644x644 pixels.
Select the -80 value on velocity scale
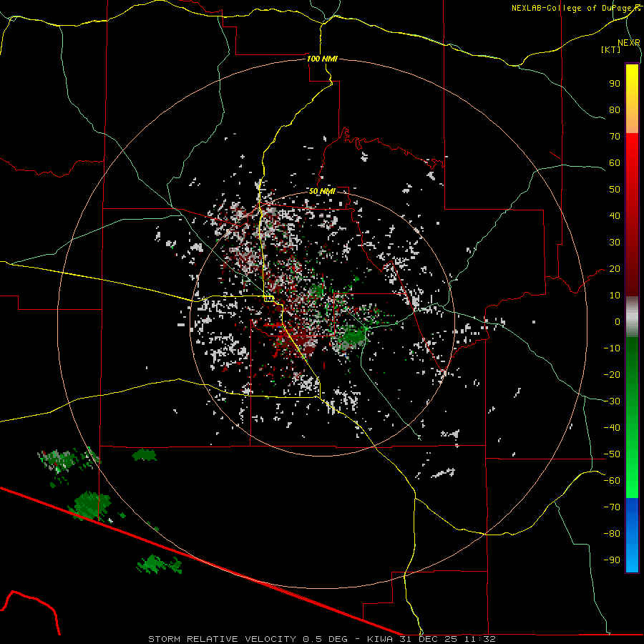pyautogui.click(x=612, y=534)
